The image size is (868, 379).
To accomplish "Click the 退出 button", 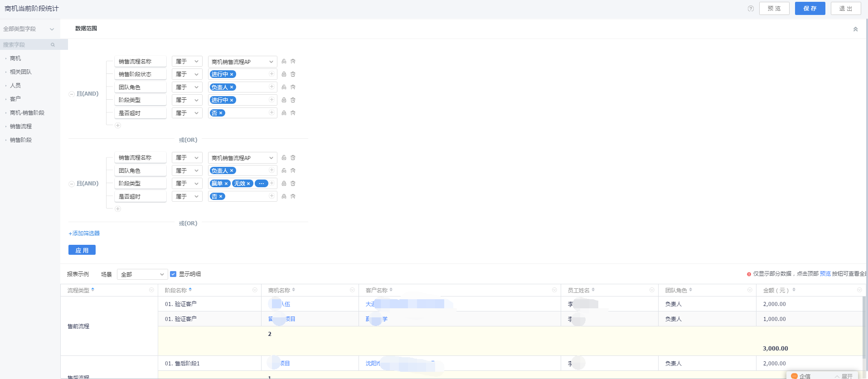I will pyautogui.click(x=846, y=9).
